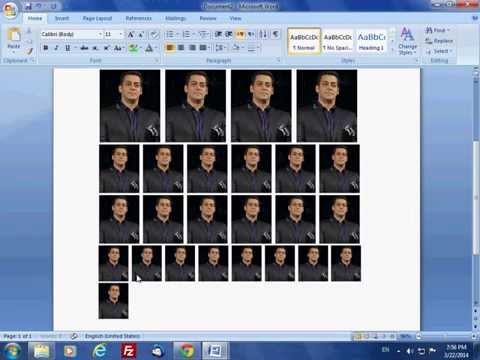Click the Find button
The height and width of the screenshot is (360, 480).
point(437,30)
